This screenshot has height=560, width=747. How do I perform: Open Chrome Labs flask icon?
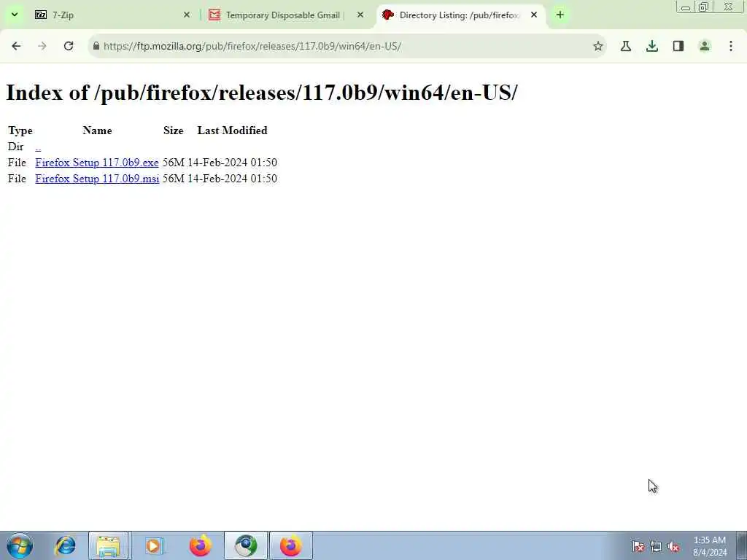coord(626,46)
